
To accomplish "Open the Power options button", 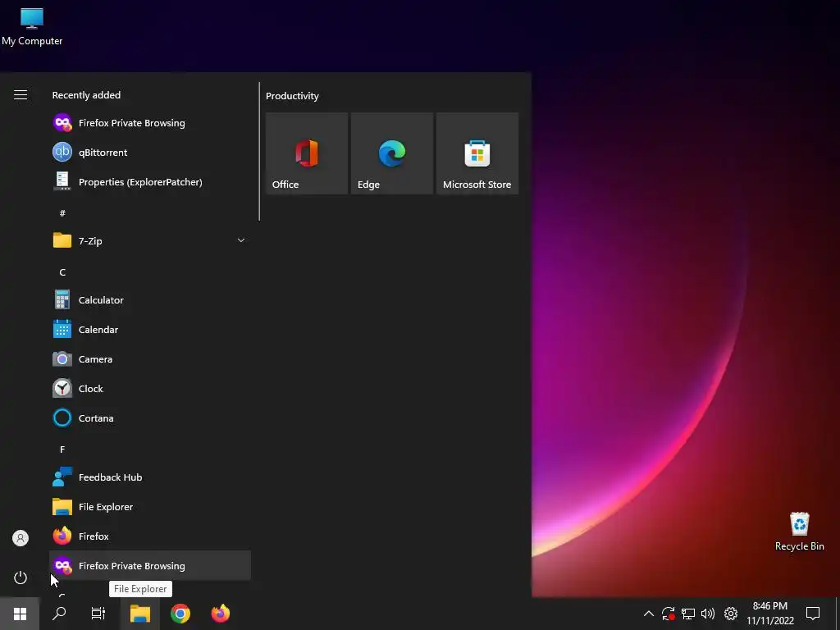I will coord(21,577).
